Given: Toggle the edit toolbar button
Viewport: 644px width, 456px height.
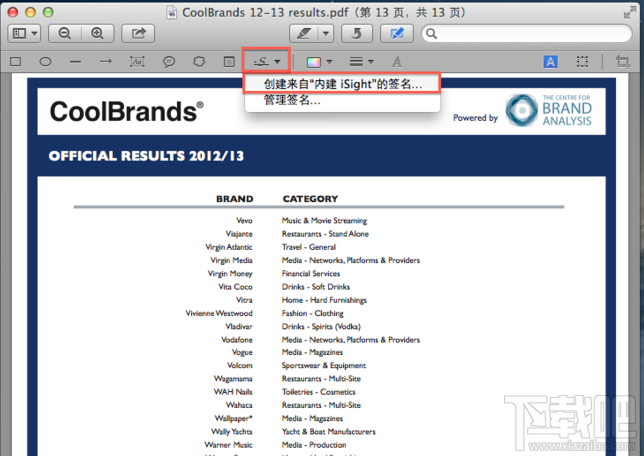Looking at the screenshot, I should pyautogui.click(x=396, y=33).
